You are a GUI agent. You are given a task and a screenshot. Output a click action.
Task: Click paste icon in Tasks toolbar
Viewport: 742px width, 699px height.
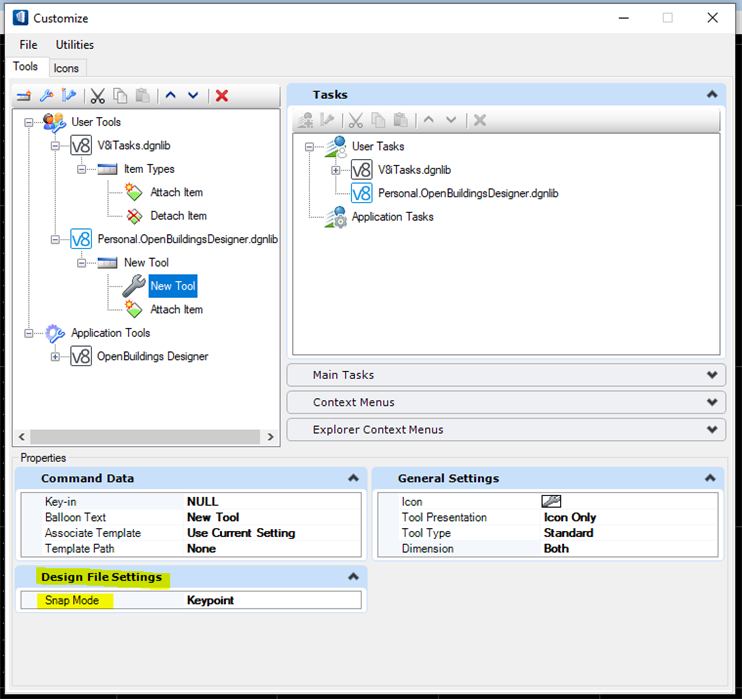click(401, 120)
